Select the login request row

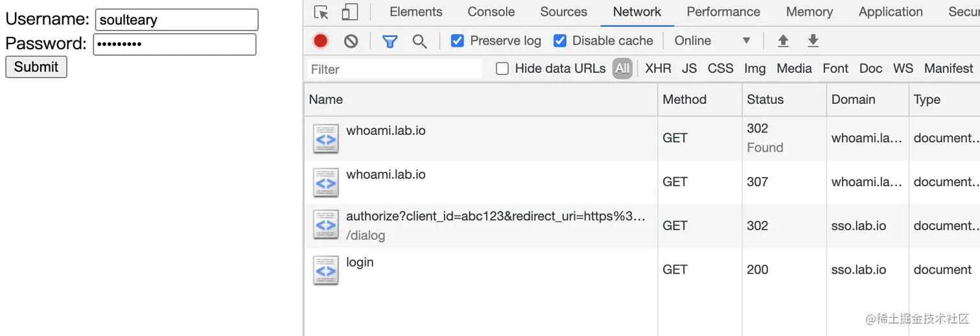point(642,270)
